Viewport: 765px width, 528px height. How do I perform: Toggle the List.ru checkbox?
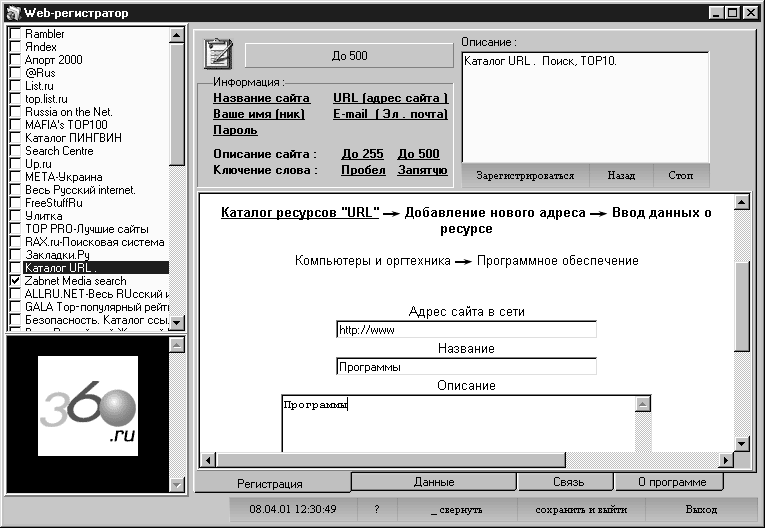point(16,86)
